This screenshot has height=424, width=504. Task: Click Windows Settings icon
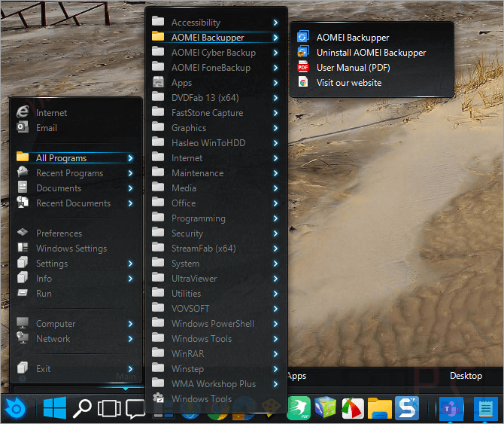pyautogui.click(x=23, y=247)
